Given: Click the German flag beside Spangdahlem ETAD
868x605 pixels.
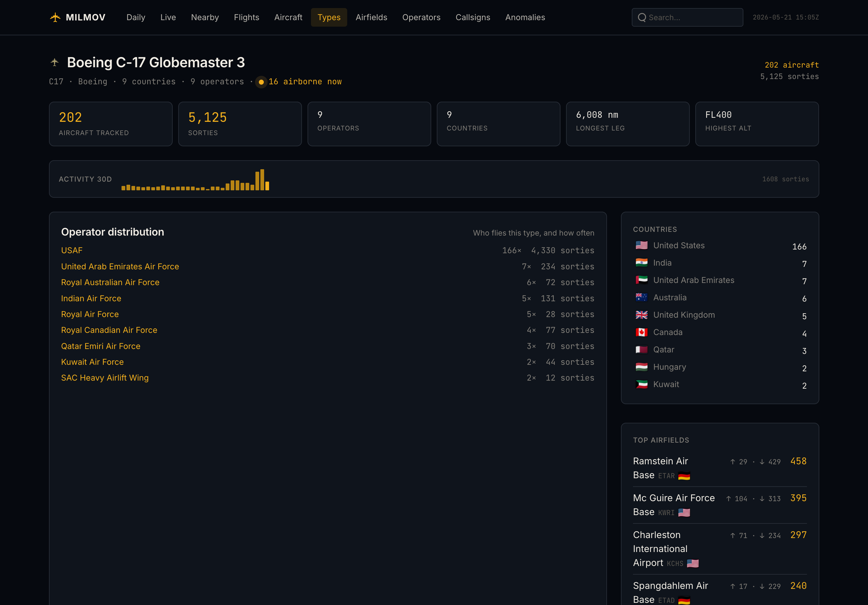Looking at the screenshot, I should pos(684,600).
